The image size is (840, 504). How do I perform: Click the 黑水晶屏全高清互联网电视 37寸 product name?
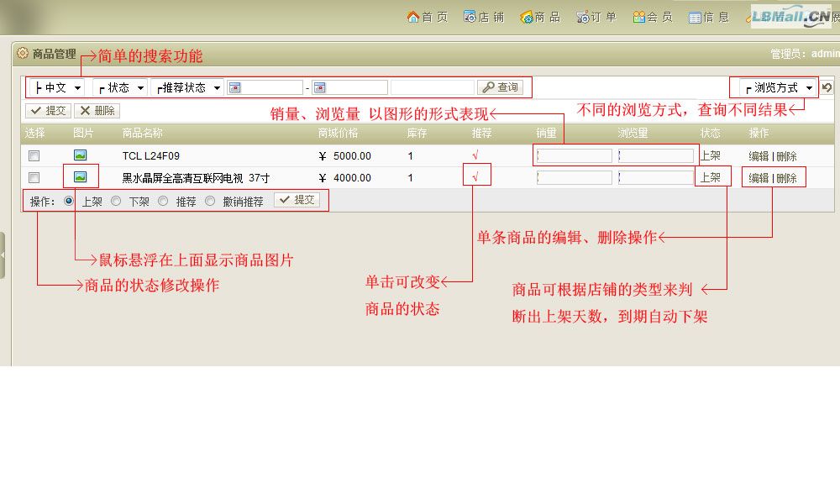tap(196, 178)
